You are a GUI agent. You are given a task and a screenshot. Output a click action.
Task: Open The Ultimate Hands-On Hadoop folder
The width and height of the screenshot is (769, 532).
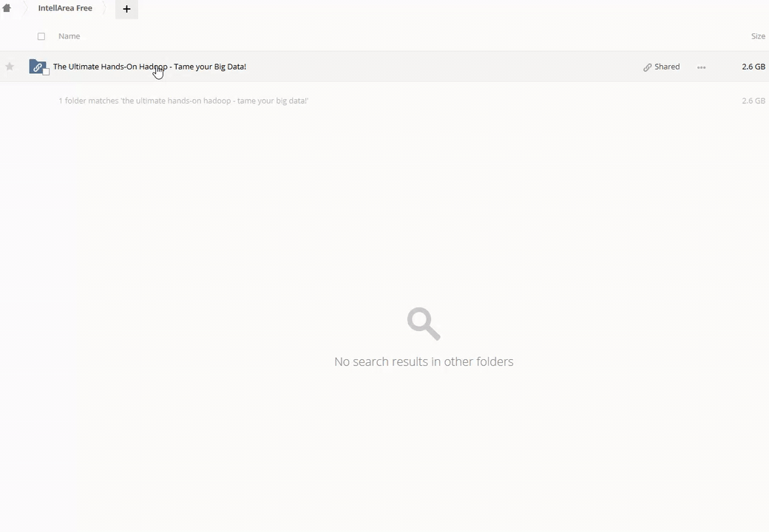tap(149, 66)
